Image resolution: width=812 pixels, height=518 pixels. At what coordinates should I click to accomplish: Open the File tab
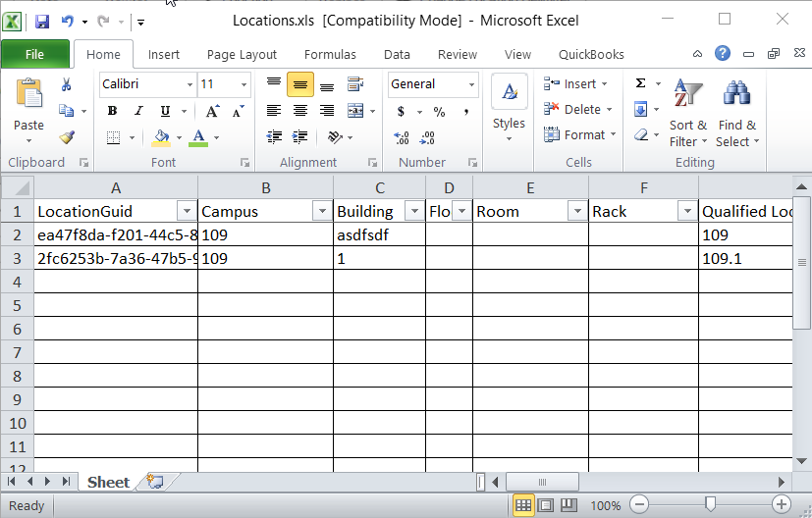(x=35, y=54)
